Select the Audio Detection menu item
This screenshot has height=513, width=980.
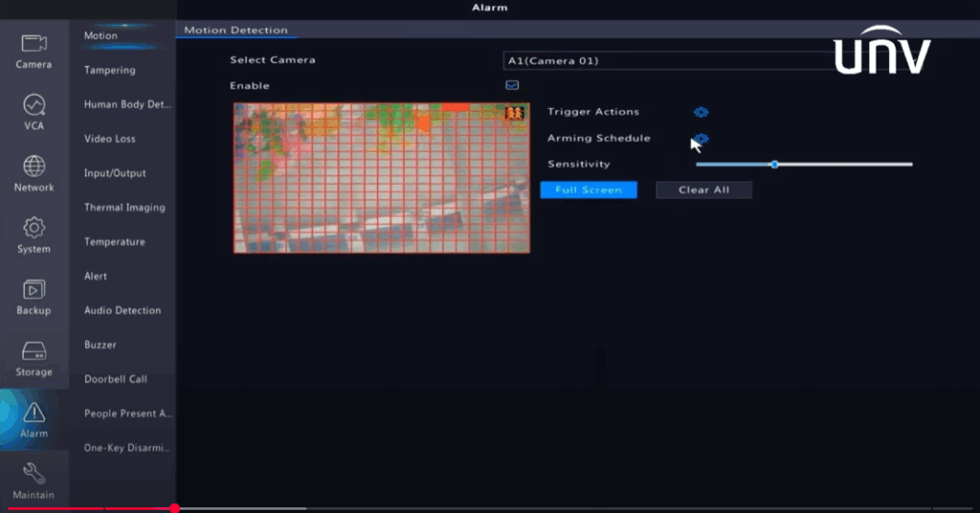(122, 310)
